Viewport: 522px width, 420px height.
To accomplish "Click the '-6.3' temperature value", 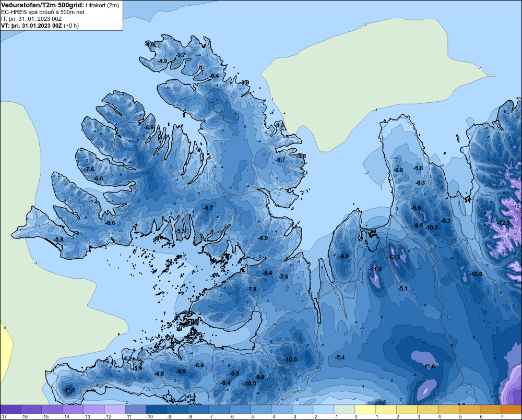I will [420, 183].
